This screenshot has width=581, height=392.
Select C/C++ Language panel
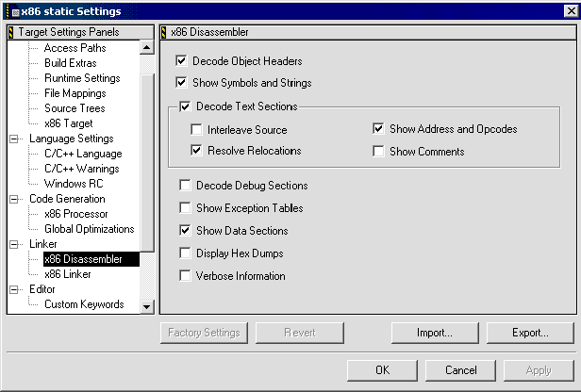click(x=83, y=154)
